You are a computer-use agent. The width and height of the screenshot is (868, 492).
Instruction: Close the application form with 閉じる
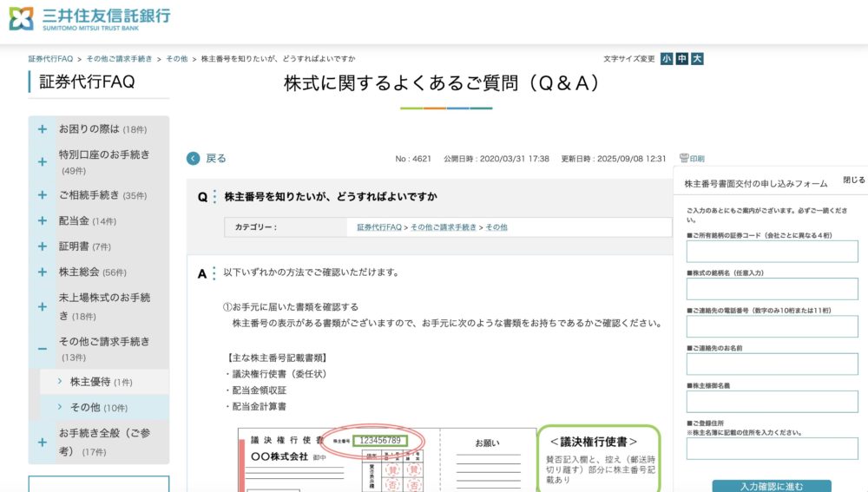click(853, 180)
